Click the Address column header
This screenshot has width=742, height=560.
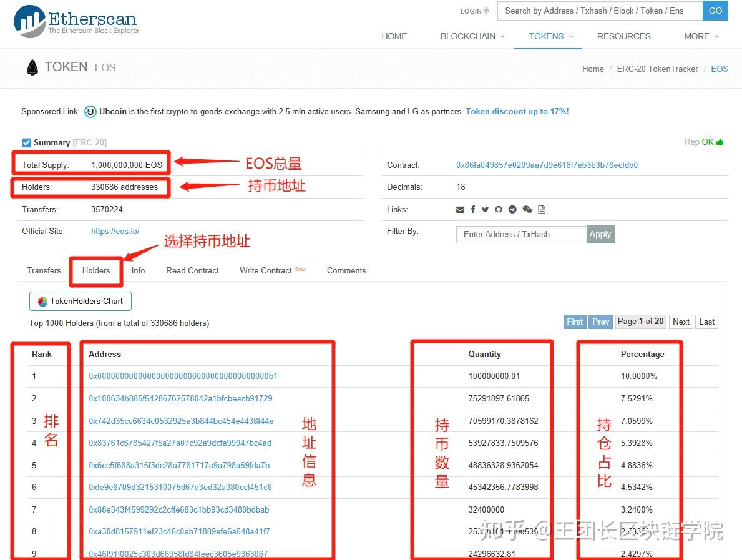pos(105,355)
